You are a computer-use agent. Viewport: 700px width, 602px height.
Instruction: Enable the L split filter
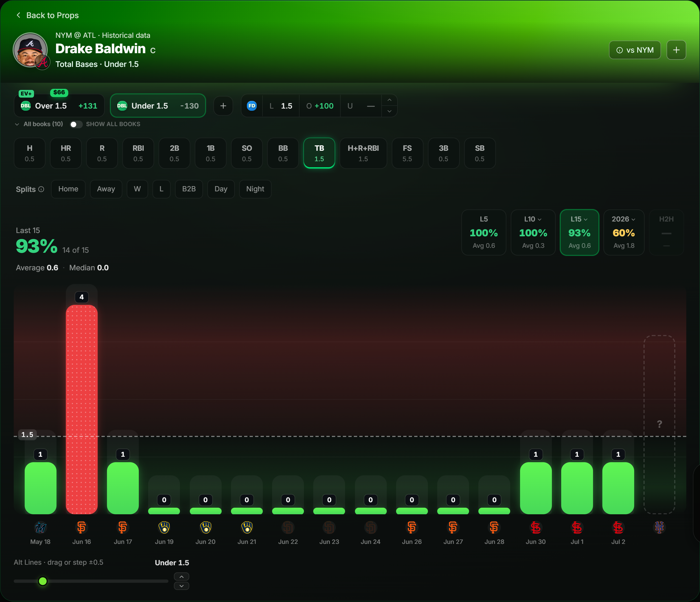click(162, 189)
